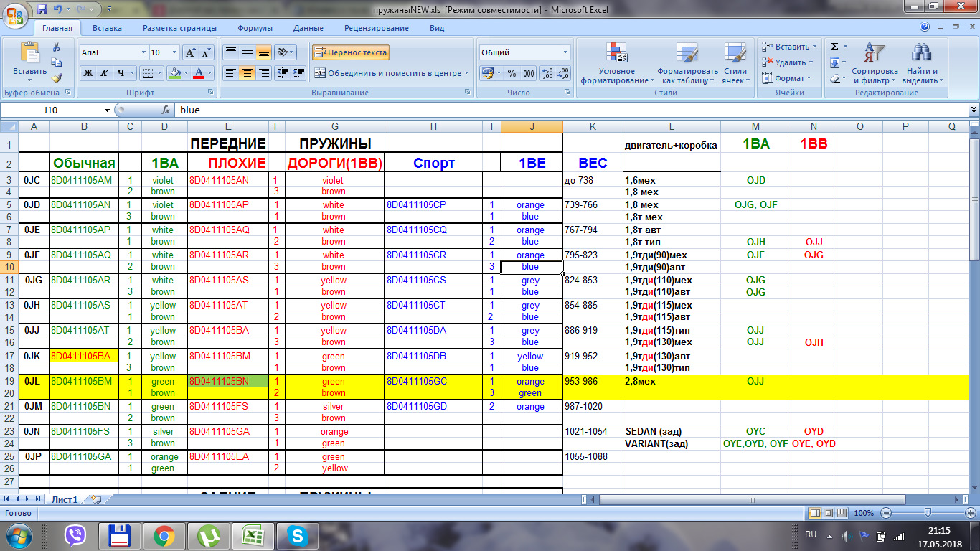Select the Лист1 sheet tab
This screenshot has height=551, width=980.
pyautogui.click(x=64, y=499)
